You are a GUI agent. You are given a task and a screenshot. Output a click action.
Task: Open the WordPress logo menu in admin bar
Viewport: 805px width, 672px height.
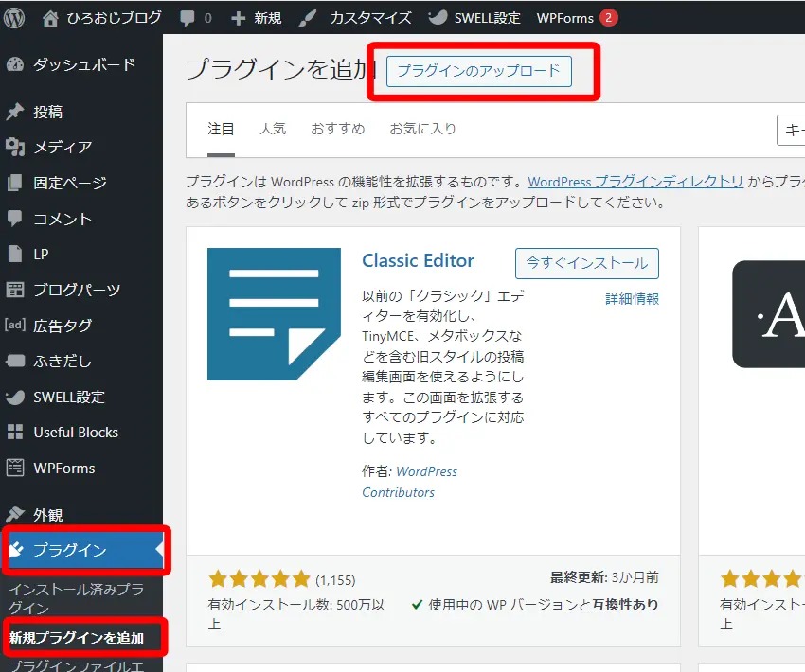pos(13,15)
